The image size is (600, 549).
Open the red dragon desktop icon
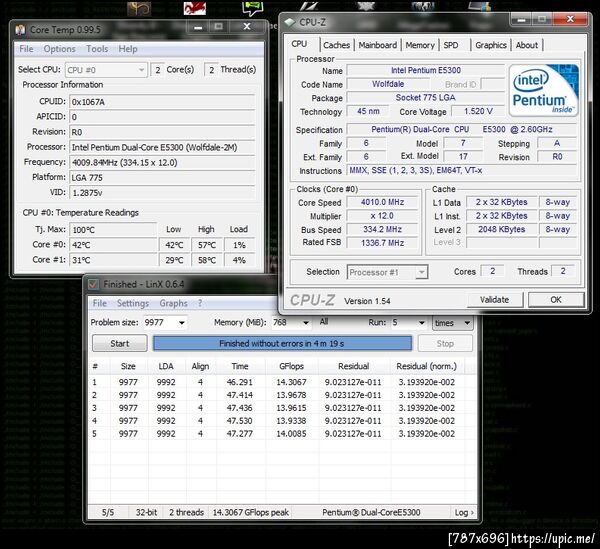(x=194, y=8)
